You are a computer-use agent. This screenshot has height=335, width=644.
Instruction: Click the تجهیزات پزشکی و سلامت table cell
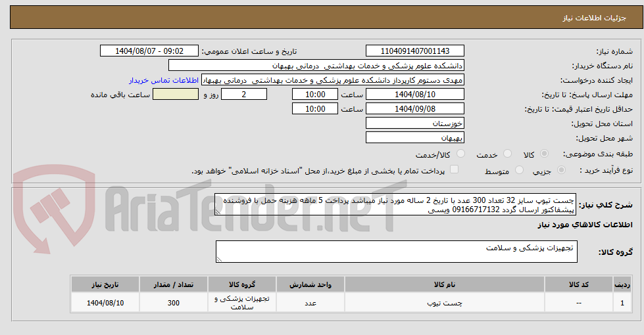(242, 303)
